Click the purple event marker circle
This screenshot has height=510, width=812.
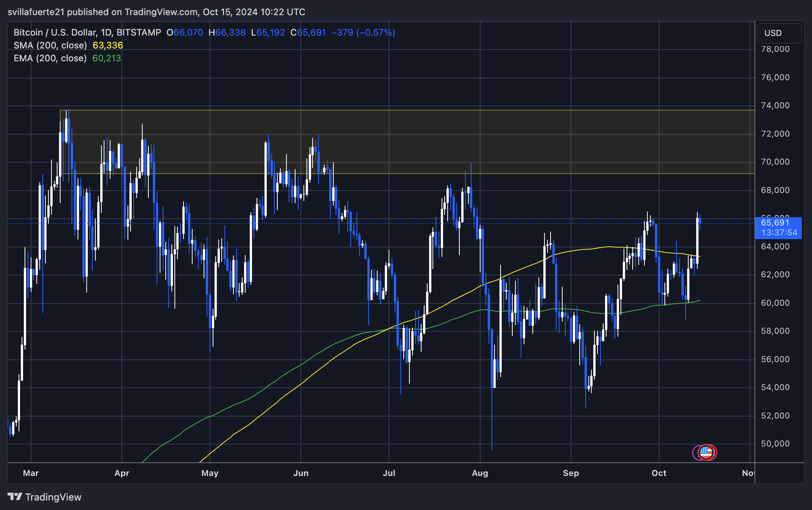(695, 452)
